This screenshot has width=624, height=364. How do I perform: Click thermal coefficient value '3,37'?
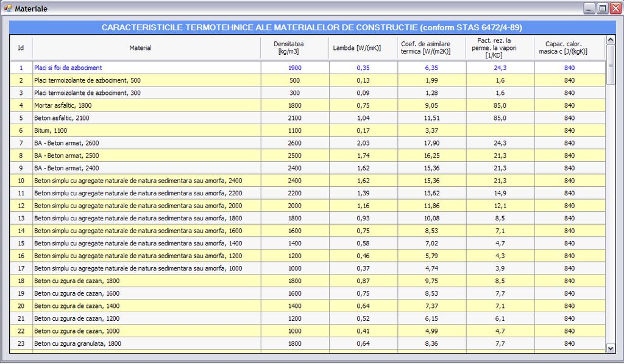point(431,130)
